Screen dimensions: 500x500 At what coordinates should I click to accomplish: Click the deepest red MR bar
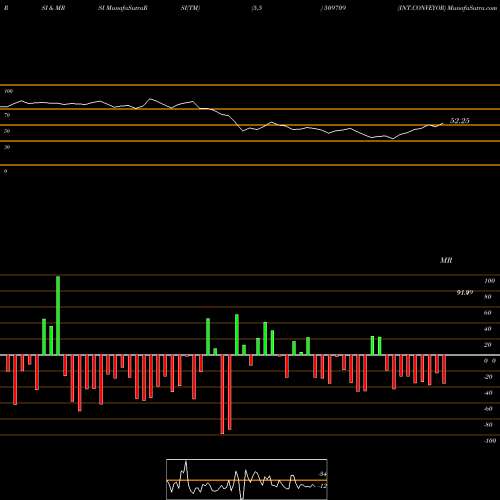(222, 395)
